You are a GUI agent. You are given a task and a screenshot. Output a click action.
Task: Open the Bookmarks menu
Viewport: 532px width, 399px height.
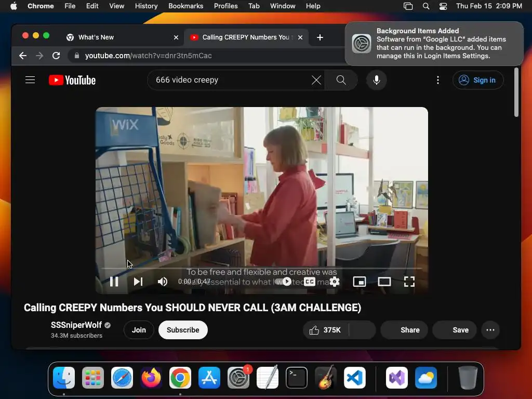pos(185,6)
